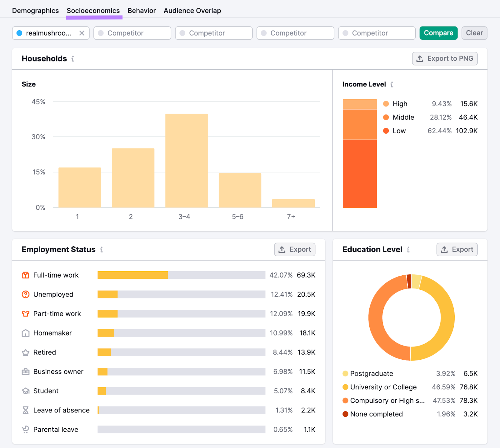
Task: Click the household size 3–4 bar
Action: [x=187, y=161]
